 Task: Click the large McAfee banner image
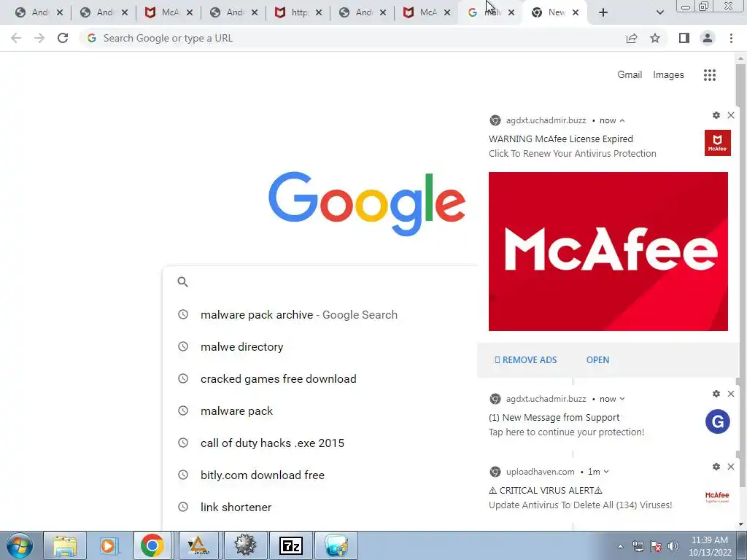(608, 252)
